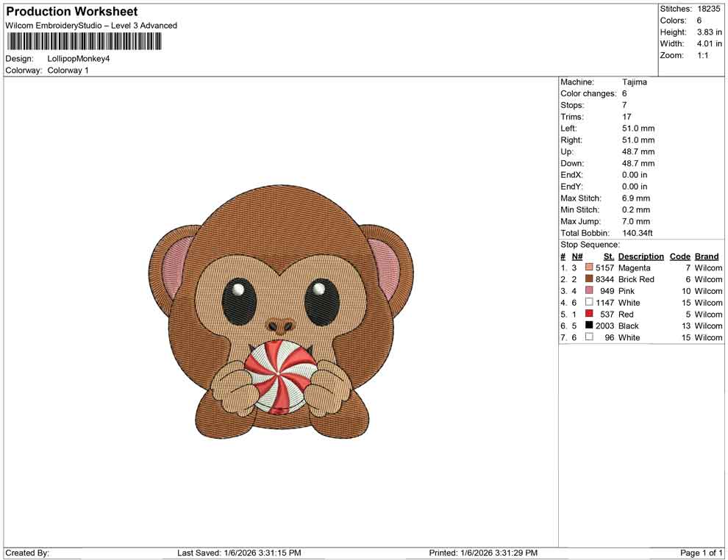Image resolution: width=728 pixels, height=560 pixels.
Task: Click the Code column header
Action: pos(679,256)
